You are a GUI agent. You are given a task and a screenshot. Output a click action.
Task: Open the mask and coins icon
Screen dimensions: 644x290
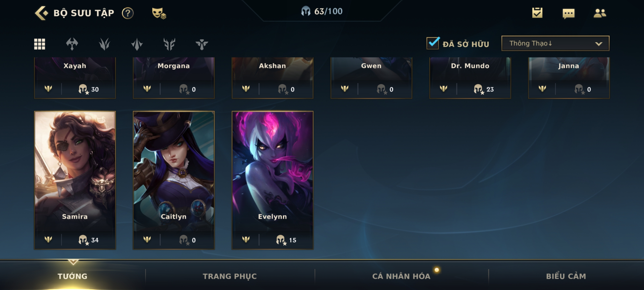(159, 13)
